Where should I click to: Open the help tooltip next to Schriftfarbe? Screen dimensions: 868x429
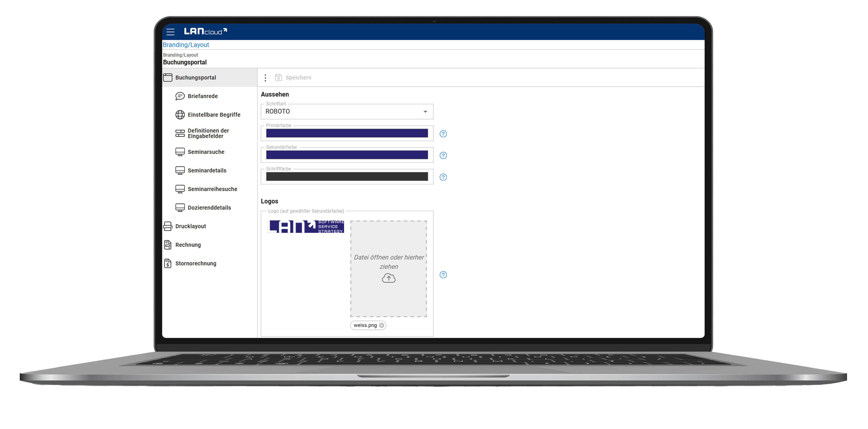pyautogui.click(x=443, y=177)
